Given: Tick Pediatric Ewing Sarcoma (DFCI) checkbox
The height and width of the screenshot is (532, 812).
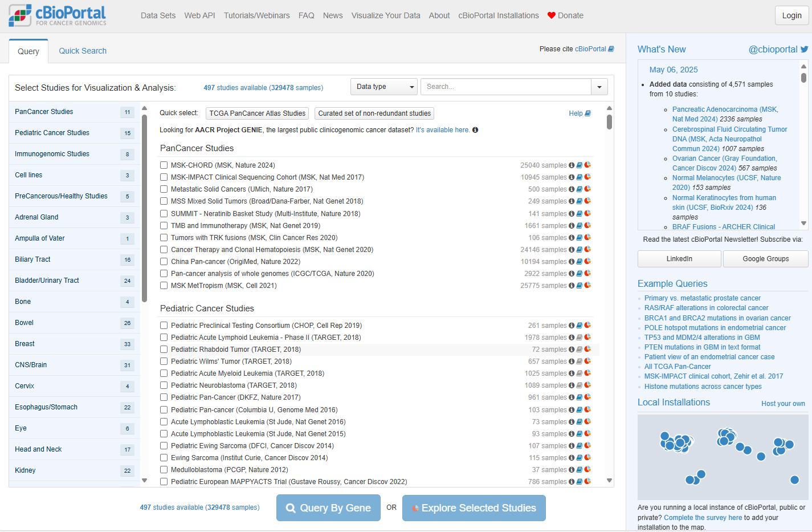Looking at the screenshot, I should (x=164, y=446).
